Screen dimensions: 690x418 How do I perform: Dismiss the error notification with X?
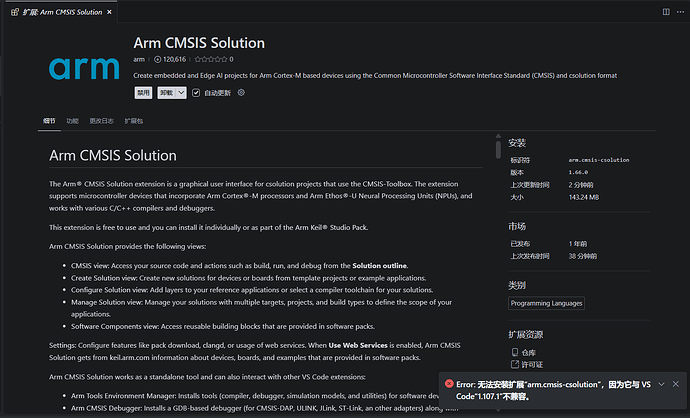pyautogui.click(x=675, y=384)
